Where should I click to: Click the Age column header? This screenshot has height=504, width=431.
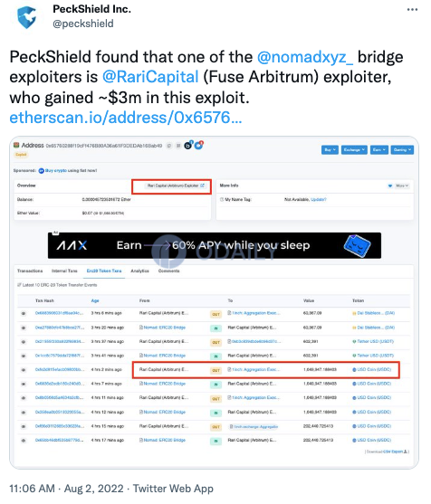[x=95, y=300]
